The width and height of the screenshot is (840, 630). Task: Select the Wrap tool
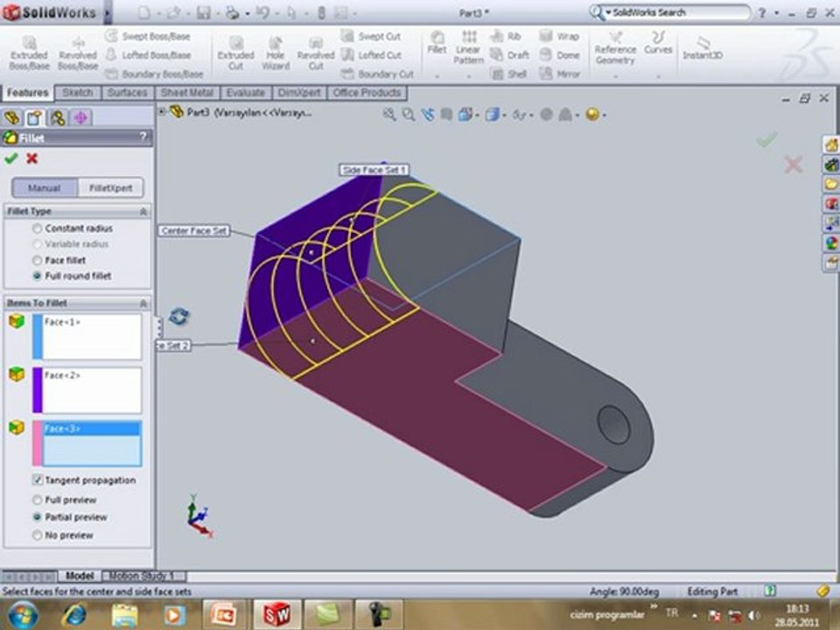pos(559,37)
